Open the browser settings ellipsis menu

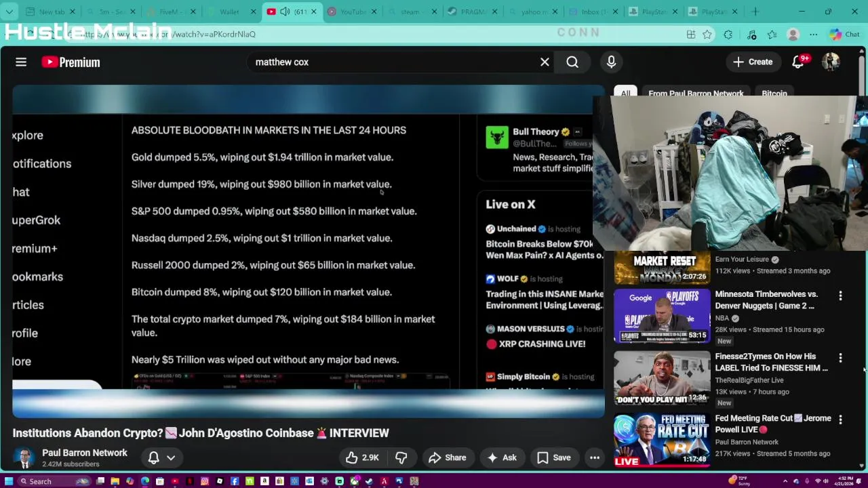coord(814,35)
